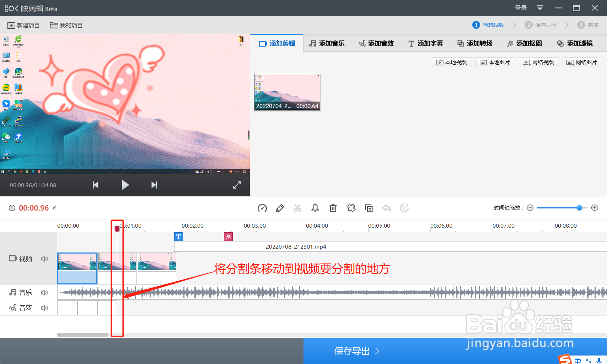This screenshot has width=607, height=364.
Task: Mute the 视频 track speaker
Action: (x=44, y=259)
